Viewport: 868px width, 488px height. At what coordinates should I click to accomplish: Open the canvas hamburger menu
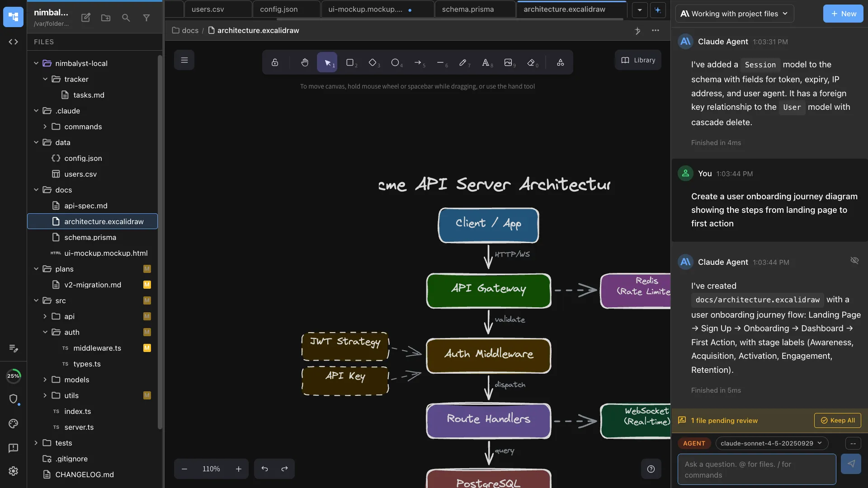tap(184, 60)
